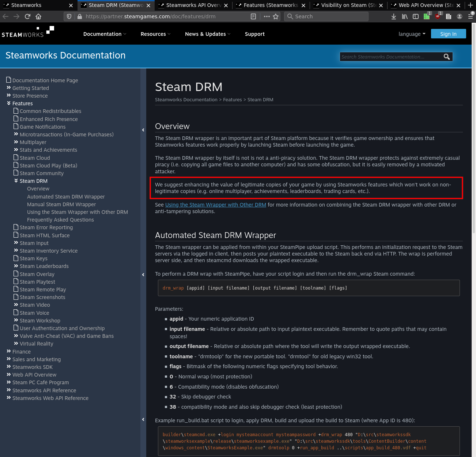Switch to the Web API Overview tab

(426, 5)
